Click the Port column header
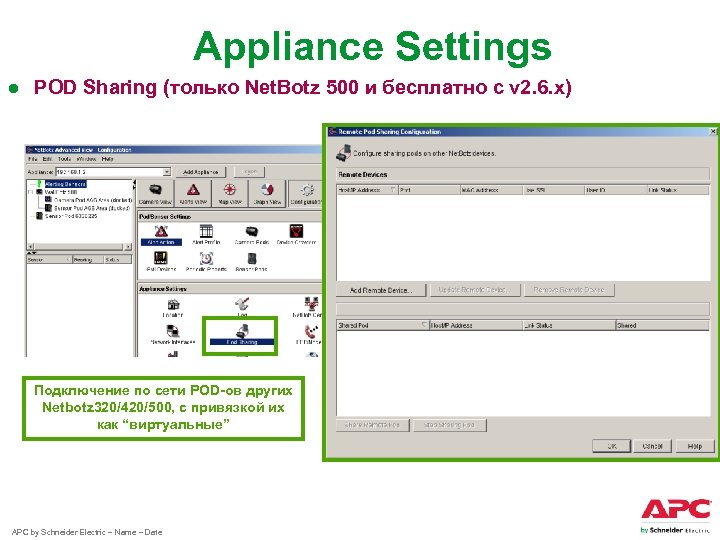The width and height of the screenshot is (720, 540). click(x=429, y=190)
